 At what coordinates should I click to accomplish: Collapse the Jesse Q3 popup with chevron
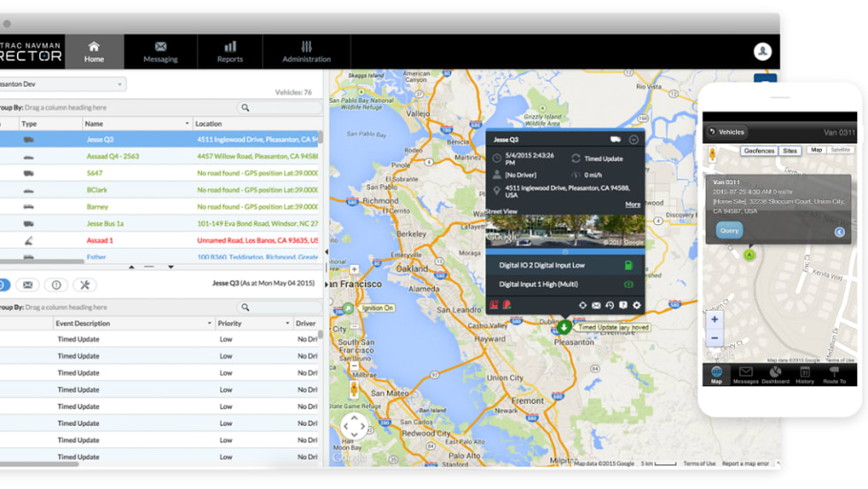[633, 140]
